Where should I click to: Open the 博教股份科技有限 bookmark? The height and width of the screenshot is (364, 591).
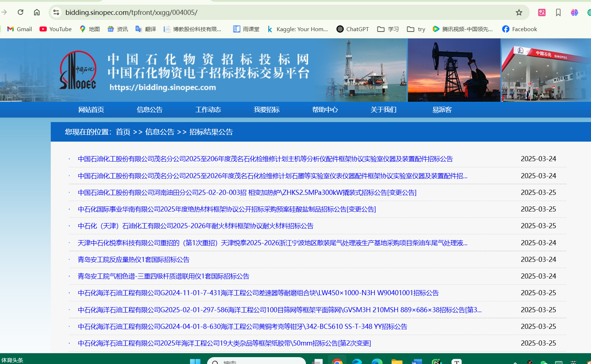click(193, 29)
